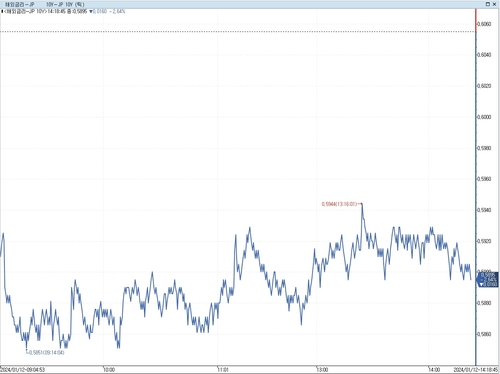Click the start timestamp 2024/01/12-09:04:53
Screen dimensions: 500x374
[x=22, y=370]
